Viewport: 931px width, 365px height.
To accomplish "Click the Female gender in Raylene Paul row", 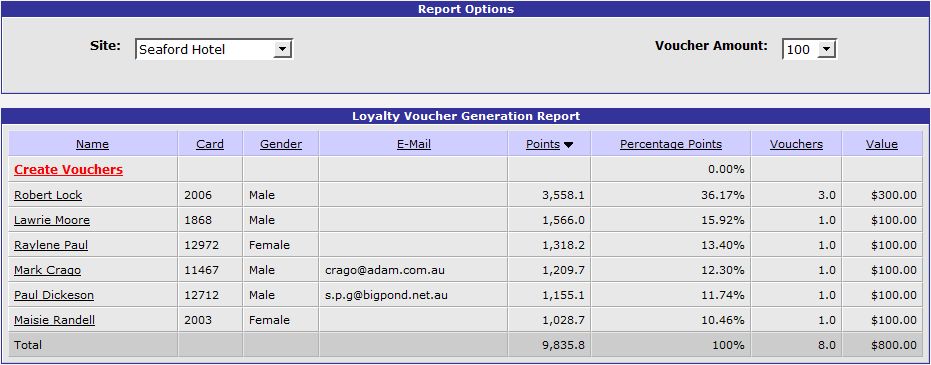I will pyautogui.click(x=270, y=245).
